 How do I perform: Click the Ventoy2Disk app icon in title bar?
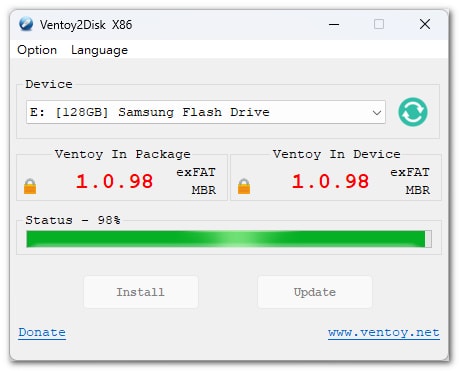point(26,24)
